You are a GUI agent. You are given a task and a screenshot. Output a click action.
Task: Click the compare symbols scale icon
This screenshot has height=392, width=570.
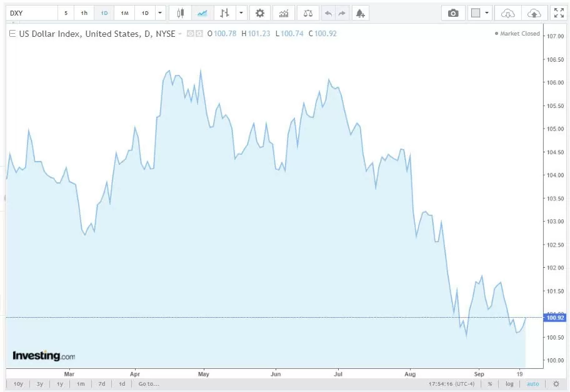click(x=307, y=13)
